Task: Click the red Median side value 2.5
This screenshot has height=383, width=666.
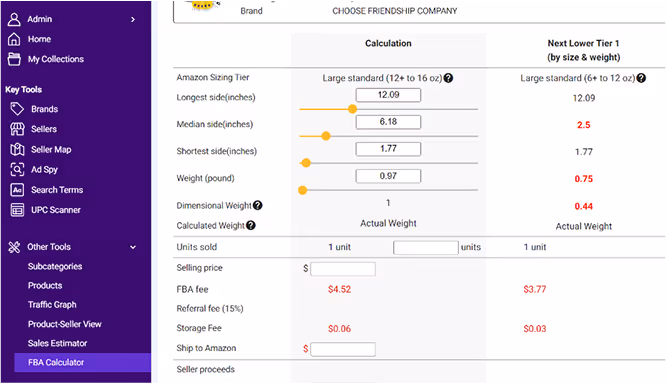Action: pyautogui.click(x=584, y=125)
